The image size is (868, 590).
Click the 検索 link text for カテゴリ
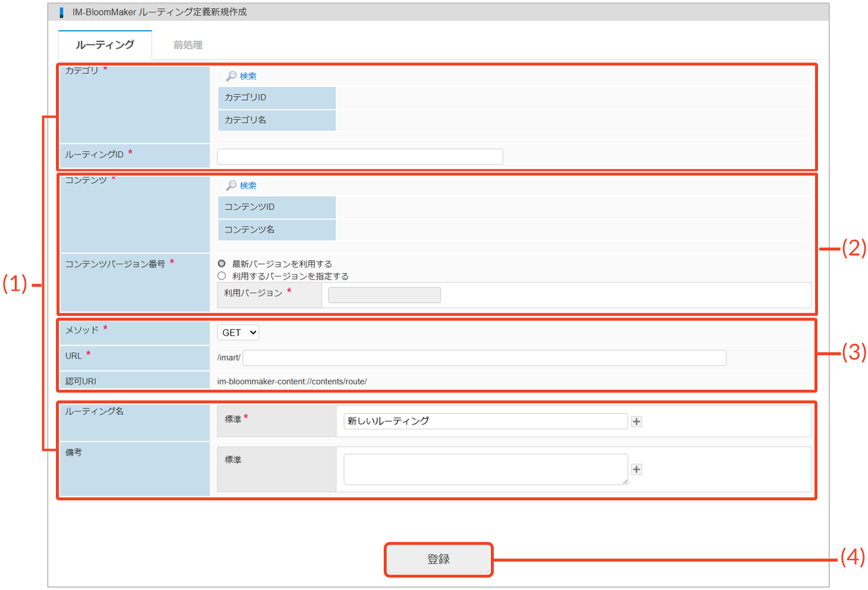click(x=248, y=76)
